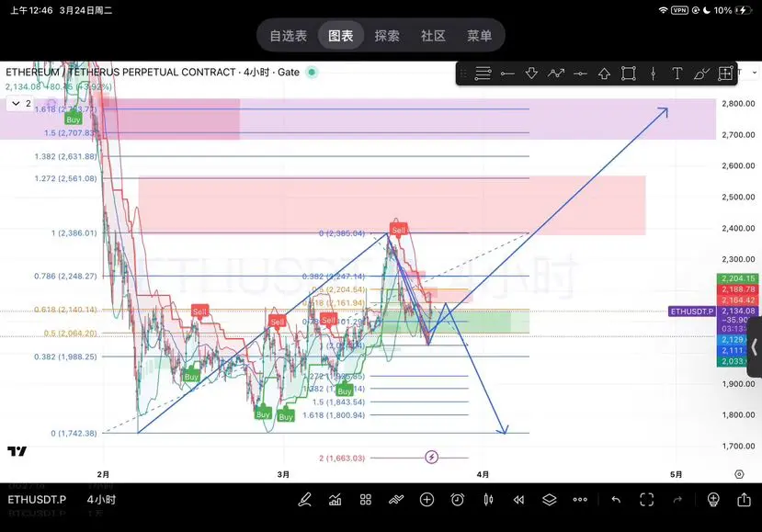Viewport: 762px width, 532px height.
Task: Grab the favorites toolbar drag handle
Action: pyautogui.click(x=463, y=74)
